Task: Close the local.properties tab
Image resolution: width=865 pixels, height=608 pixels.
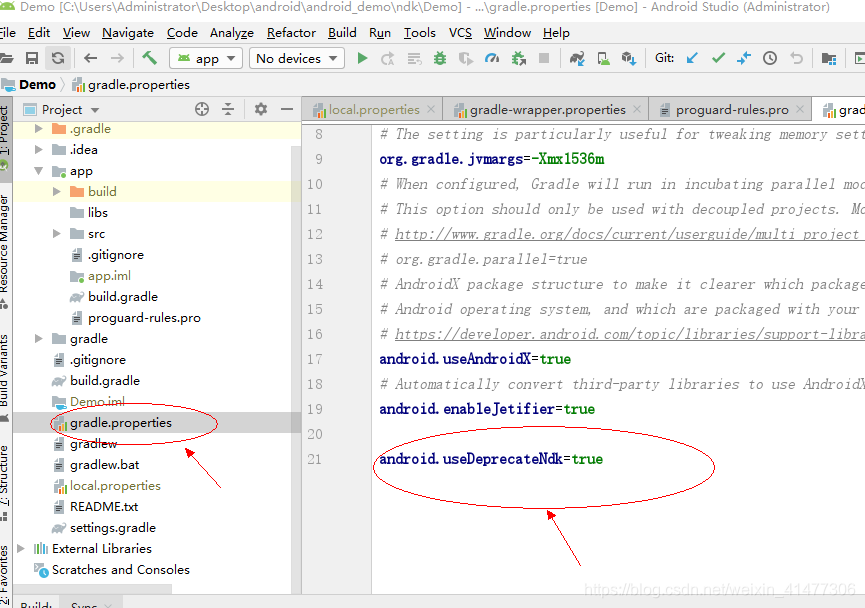Action: (x=431, y=109)
